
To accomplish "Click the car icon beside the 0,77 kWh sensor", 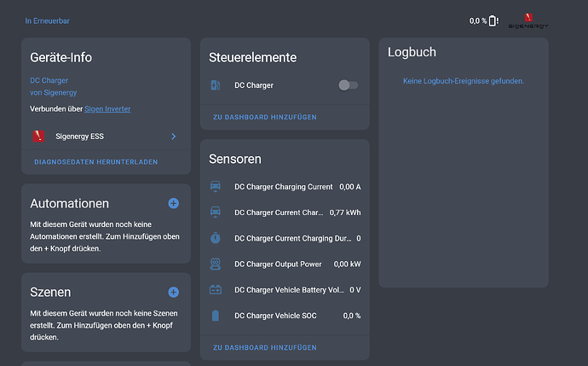I will coord(216,212).
